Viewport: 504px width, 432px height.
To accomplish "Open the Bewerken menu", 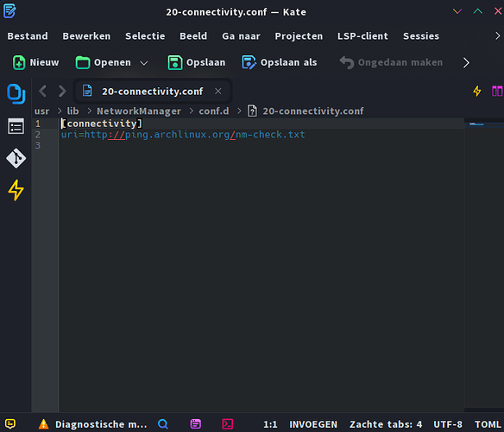I will coord(86,36).
